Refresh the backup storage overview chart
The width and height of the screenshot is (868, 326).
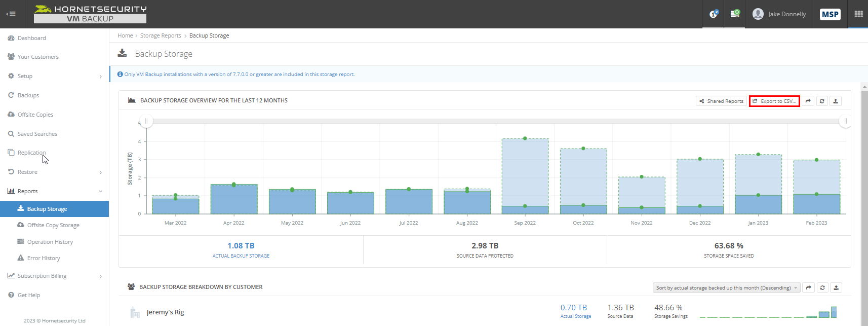[x=822, y=101]
